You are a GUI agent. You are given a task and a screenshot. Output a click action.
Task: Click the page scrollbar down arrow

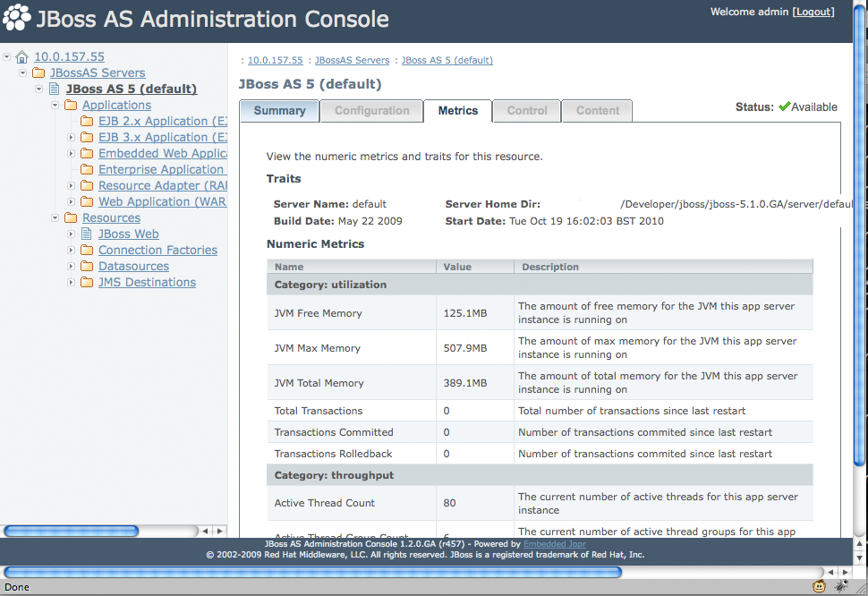tap(860, 557)
